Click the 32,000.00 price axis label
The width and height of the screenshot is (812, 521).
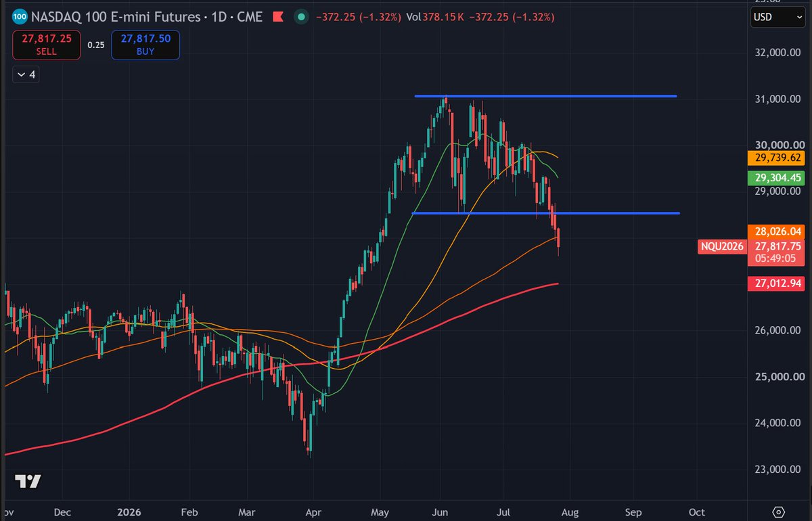point(778,52)
